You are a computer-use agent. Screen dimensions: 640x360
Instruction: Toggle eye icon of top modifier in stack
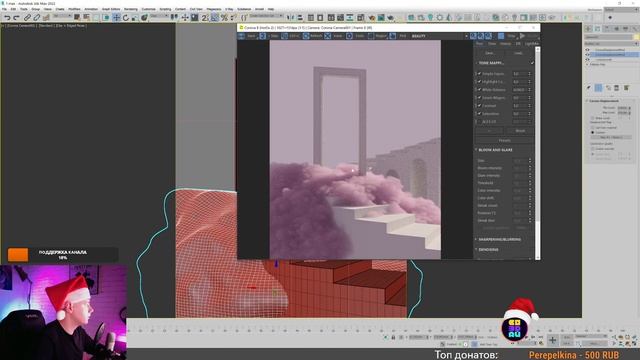(588, 50)
